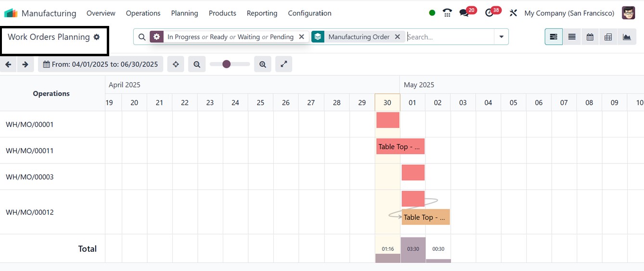Open the activities clock icon
Image resolution: width=644 pixels, height=271 pixels.
[x=490, y=13]
